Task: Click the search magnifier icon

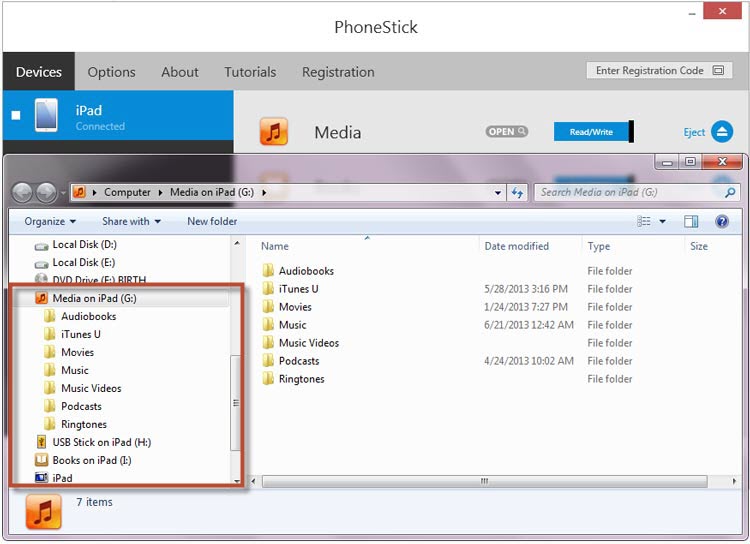Action: 730,193
